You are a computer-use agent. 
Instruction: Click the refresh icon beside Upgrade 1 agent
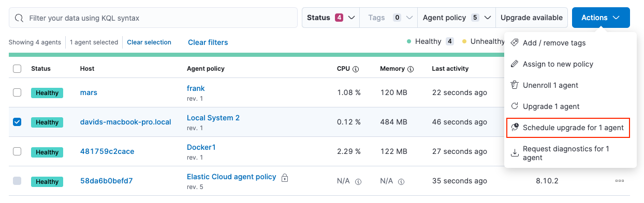pyautogui.click(x=515, y=106)
